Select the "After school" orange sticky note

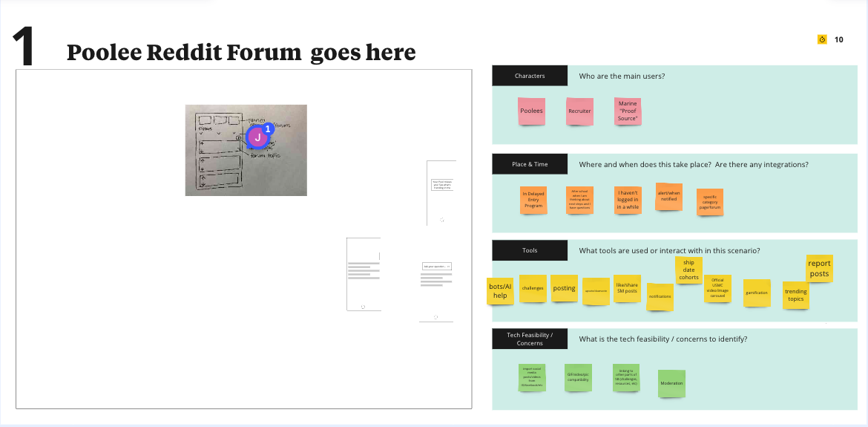click(579, 200)
